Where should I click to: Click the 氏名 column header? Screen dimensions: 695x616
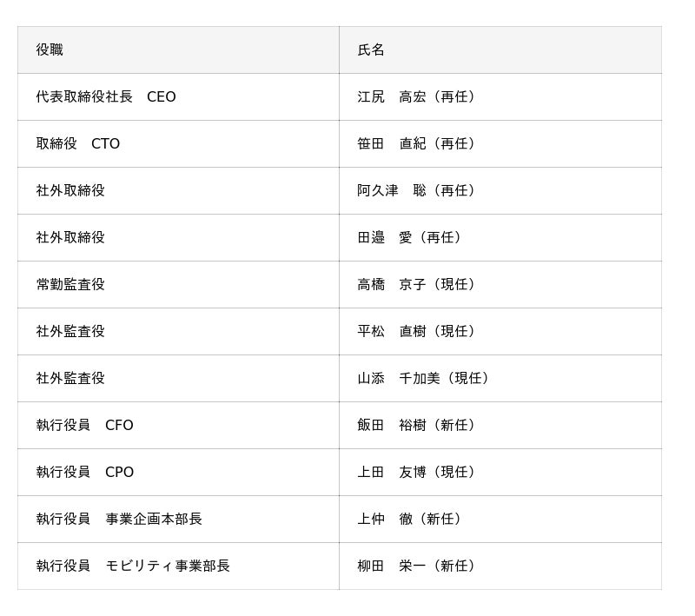[x=371, y=50]
